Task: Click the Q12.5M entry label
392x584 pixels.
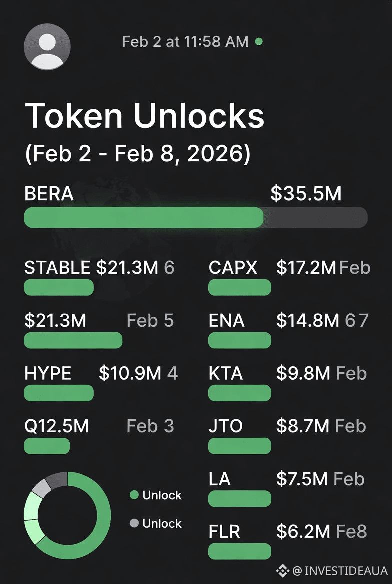Action: tap(56, 426)
